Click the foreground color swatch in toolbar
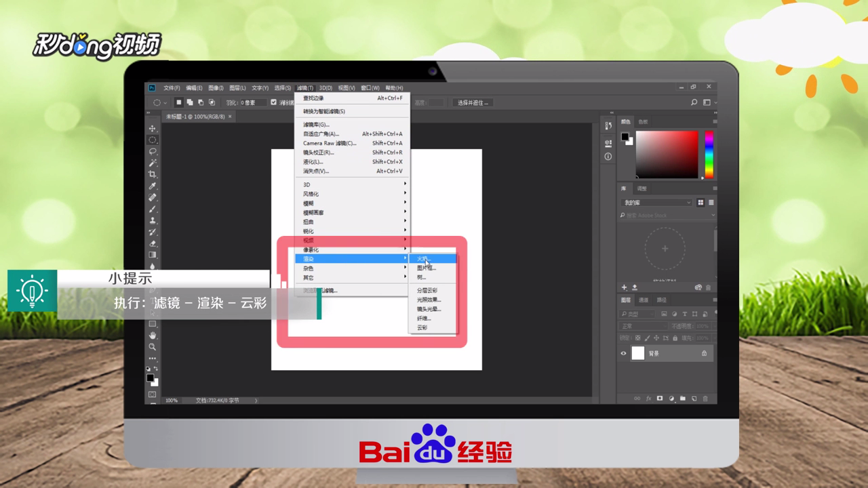 151,378
